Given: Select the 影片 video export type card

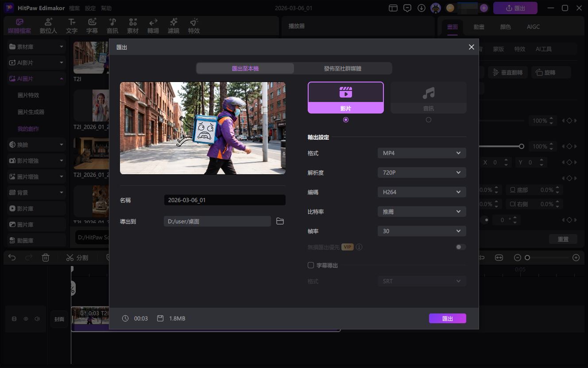Looking at the screenshot, I should (345, 98).
